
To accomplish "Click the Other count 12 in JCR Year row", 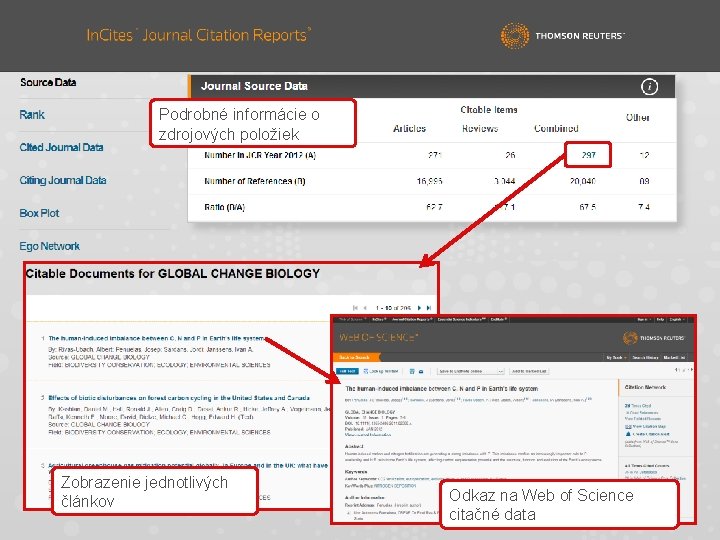I will [x=644, y=155].
